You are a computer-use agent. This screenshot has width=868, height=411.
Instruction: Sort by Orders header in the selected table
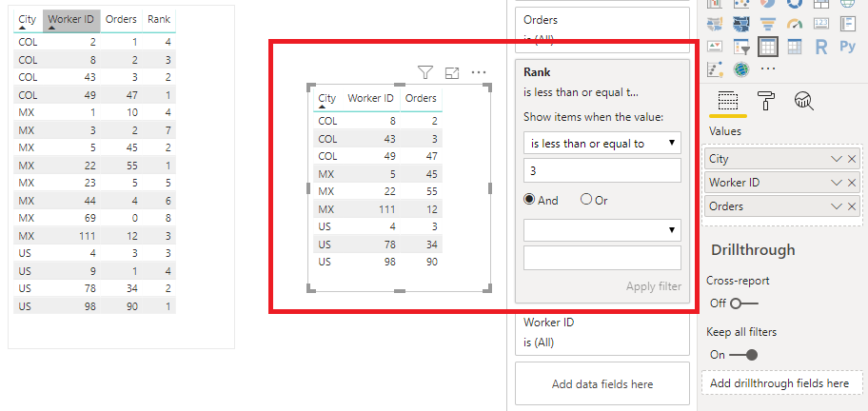tap(421, 98)
